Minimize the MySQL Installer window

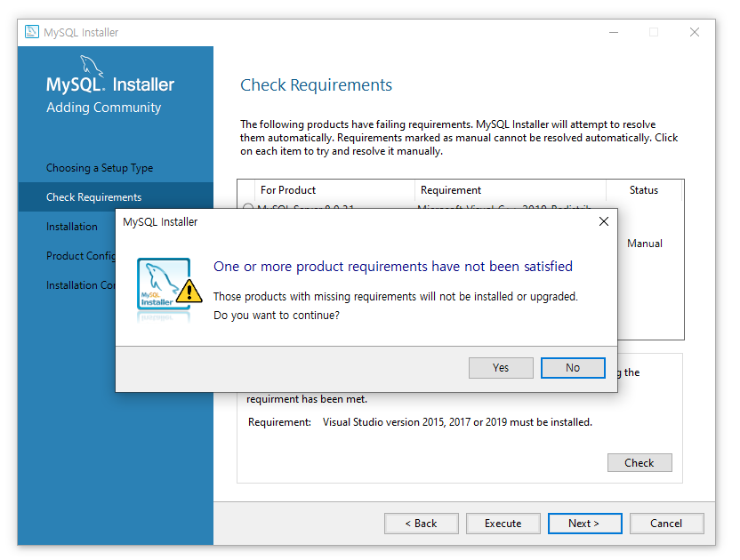click(614, 32)
